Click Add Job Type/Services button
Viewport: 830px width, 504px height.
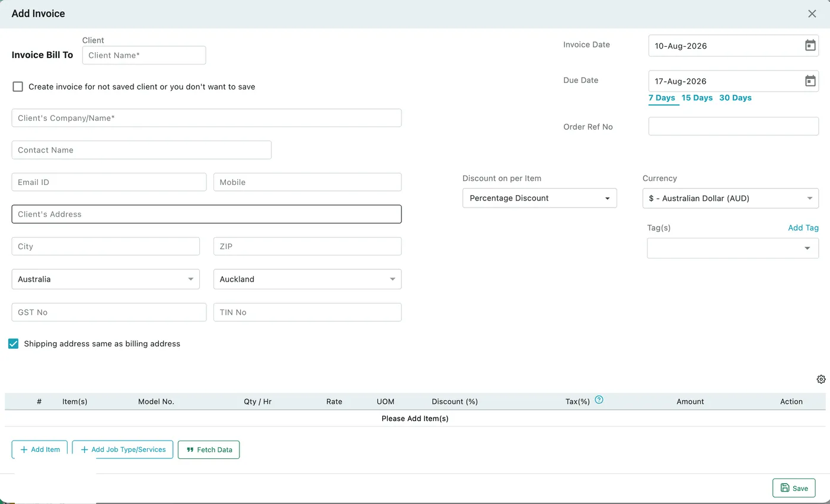point(123,449)
